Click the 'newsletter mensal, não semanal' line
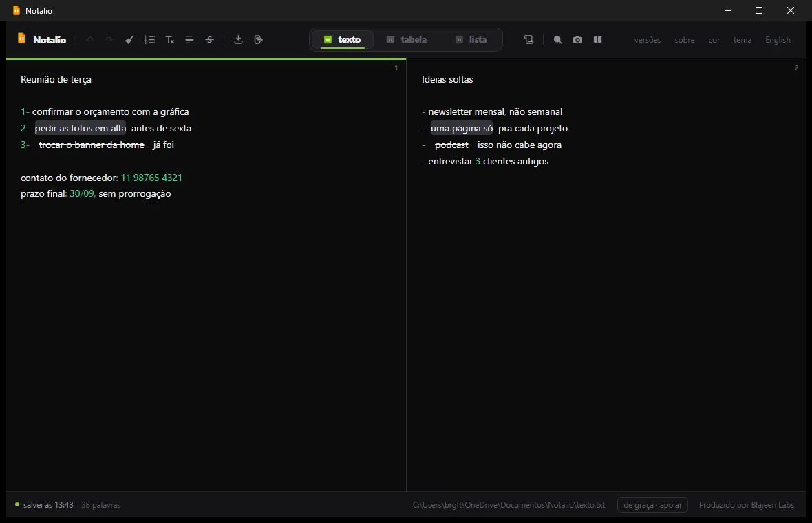This screenshot has width=812, height=523. pyautogui.click(x=492, y=111)
